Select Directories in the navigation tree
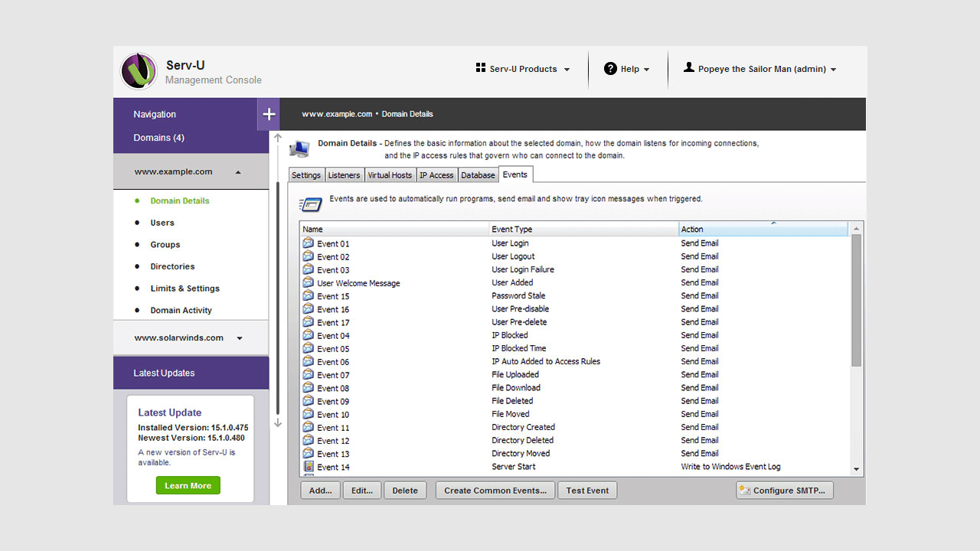 172,266
